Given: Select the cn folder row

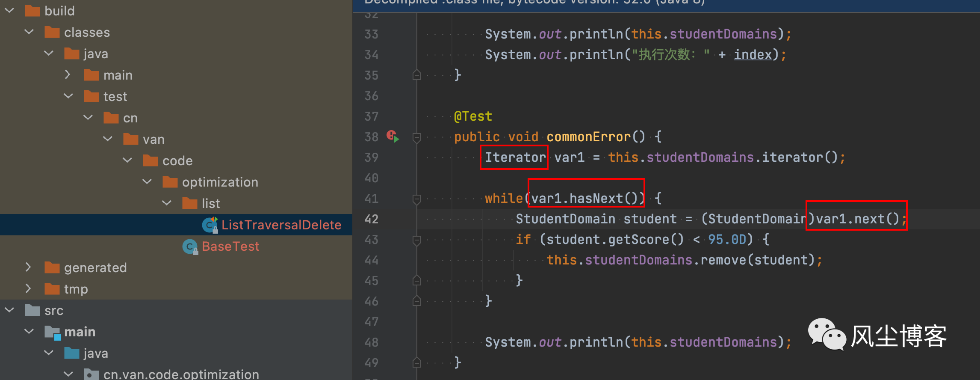Looking at the screenshot, I should [176, 118].
